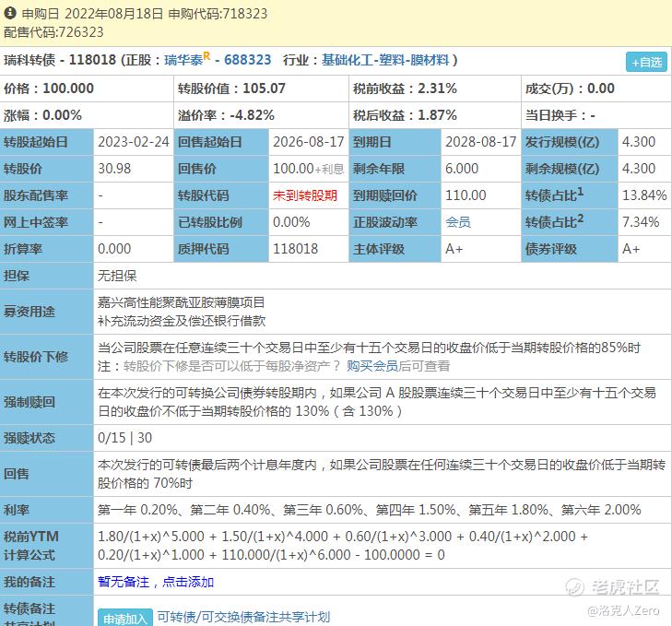Screen dimensions: 672x626
Task: Click 回售价 value 100.00+利息
Action: 309,169
